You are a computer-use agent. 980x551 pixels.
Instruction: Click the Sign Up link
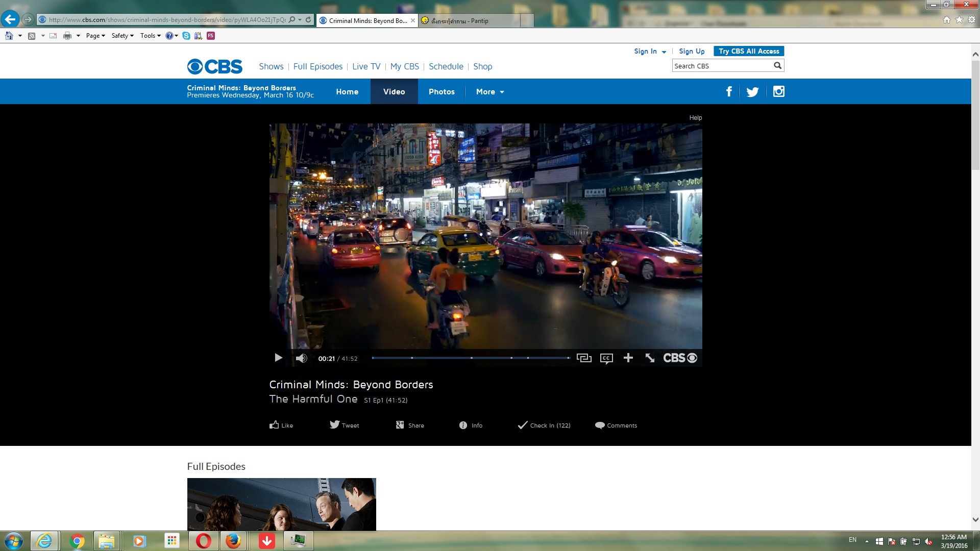[x=692, y=51]
